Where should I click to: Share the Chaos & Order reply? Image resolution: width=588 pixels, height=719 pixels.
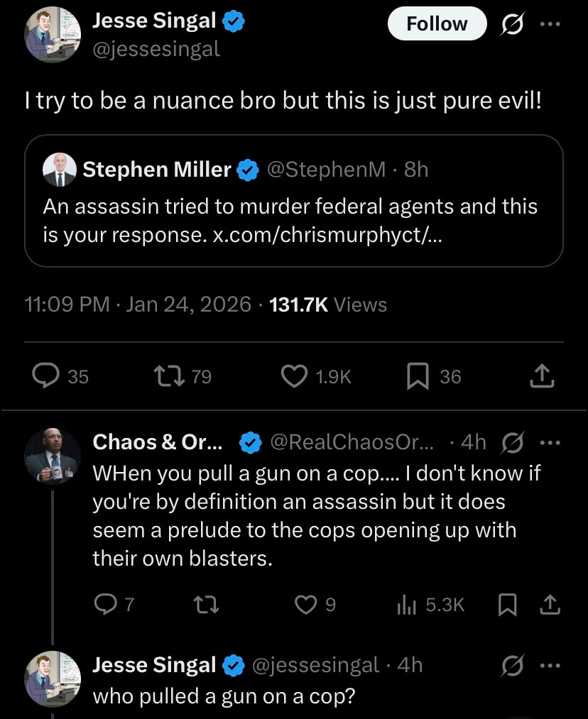[550, 604]
